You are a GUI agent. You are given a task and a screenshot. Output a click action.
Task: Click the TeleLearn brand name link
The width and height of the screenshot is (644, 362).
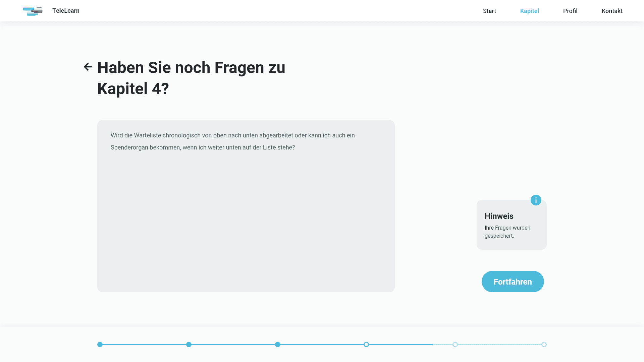click(x=66, y=11)
